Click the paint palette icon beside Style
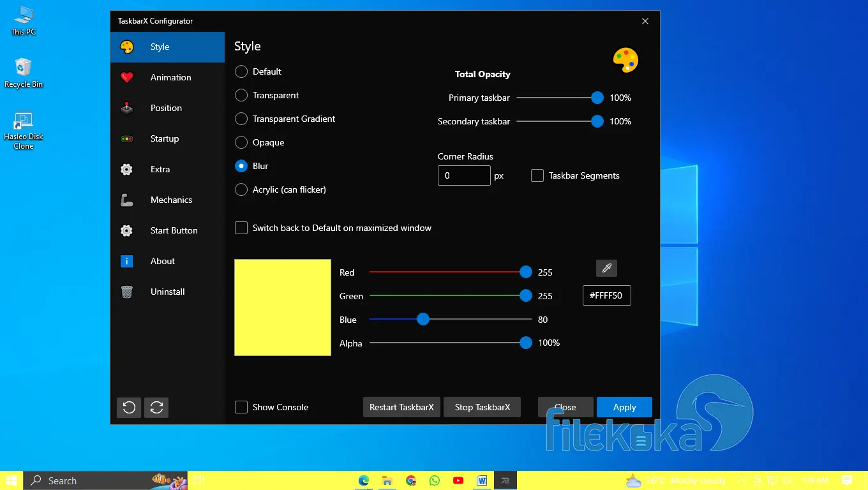Viewport: 868px width, 490px height. point(127,47)
